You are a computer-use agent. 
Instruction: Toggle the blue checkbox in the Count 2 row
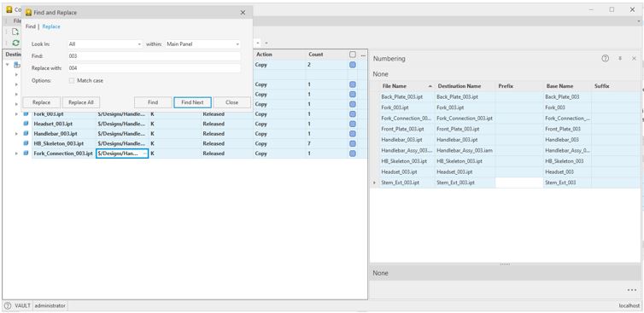point(353,65)
